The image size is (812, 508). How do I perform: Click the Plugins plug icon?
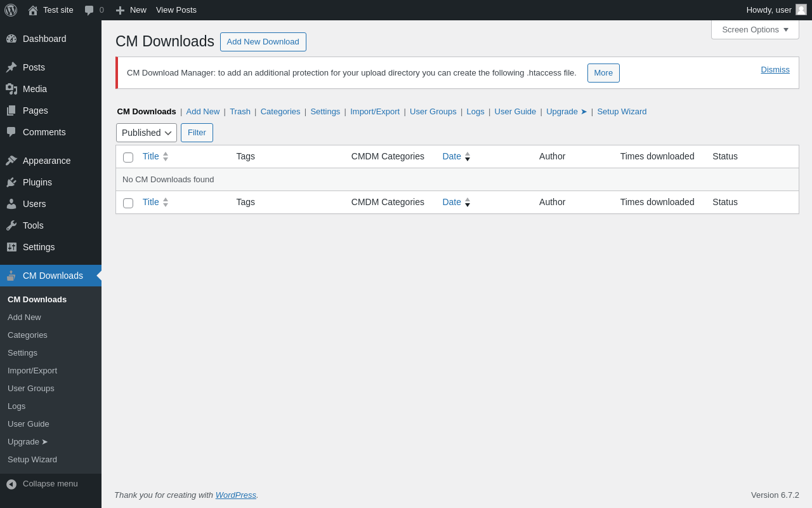tap(11, 182)
